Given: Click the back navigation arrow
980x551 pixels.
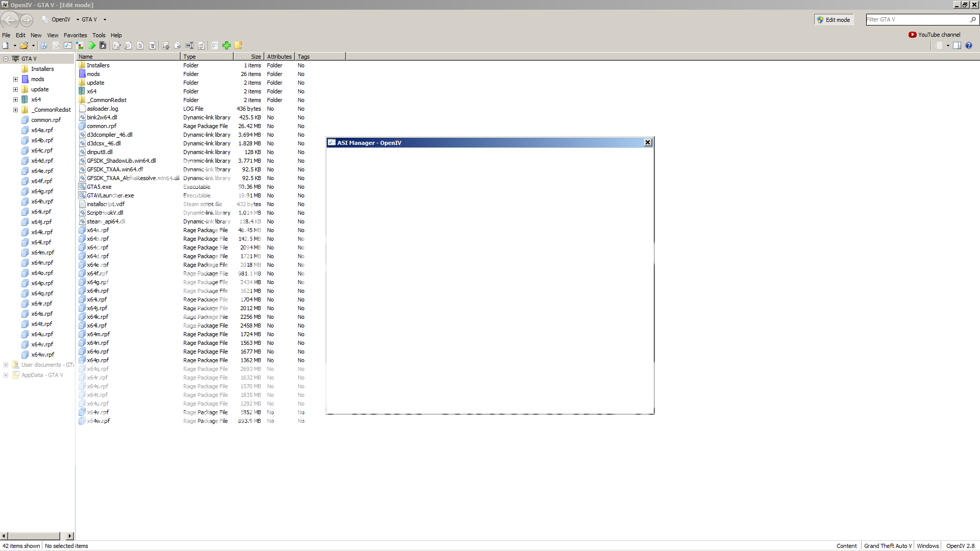Looking at the screenshot, I should 10,20.
